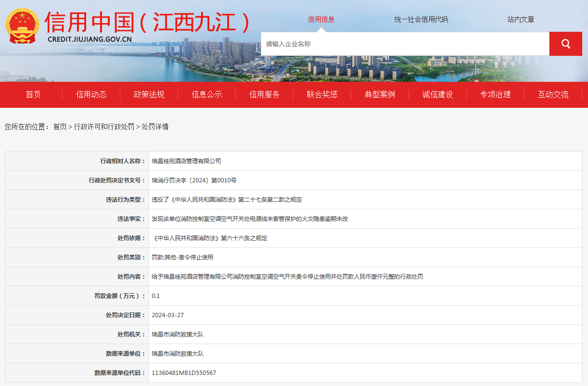Click the red search magnifier button
This screenshot has height=386, width=588.
coord(565,44)
